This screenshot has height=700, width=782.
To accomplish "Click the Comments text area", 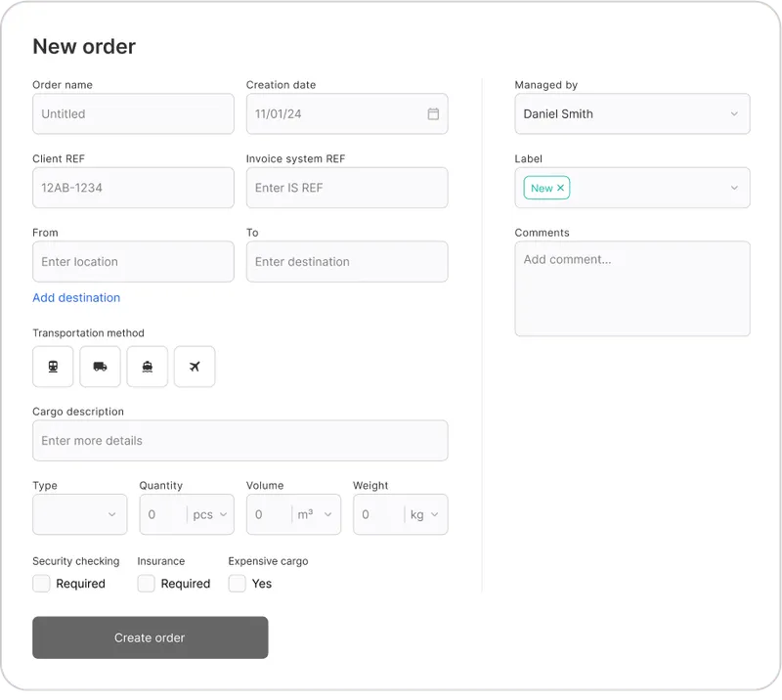I will click(x=632, y=288).
